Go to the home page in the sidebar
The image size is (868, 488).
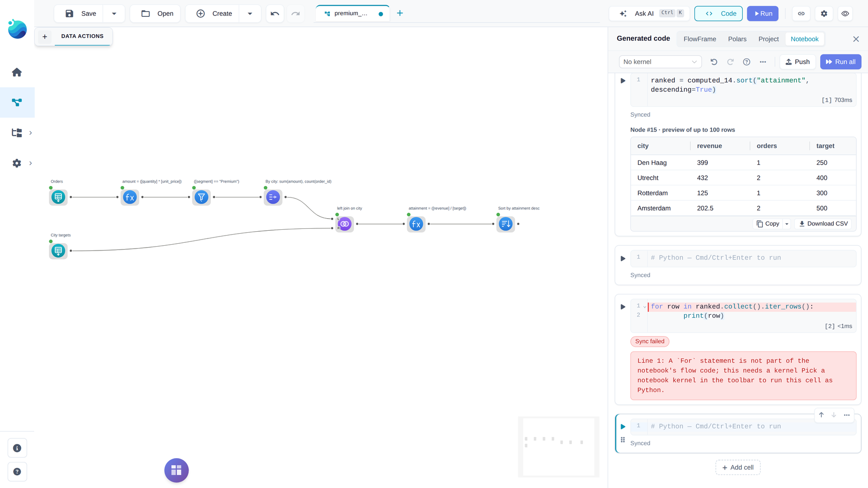click(x=17, y=72)
